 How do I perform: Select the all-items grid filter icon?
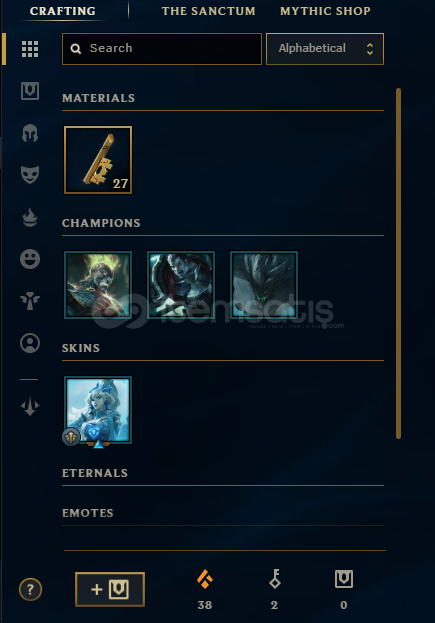click(30, 49)
